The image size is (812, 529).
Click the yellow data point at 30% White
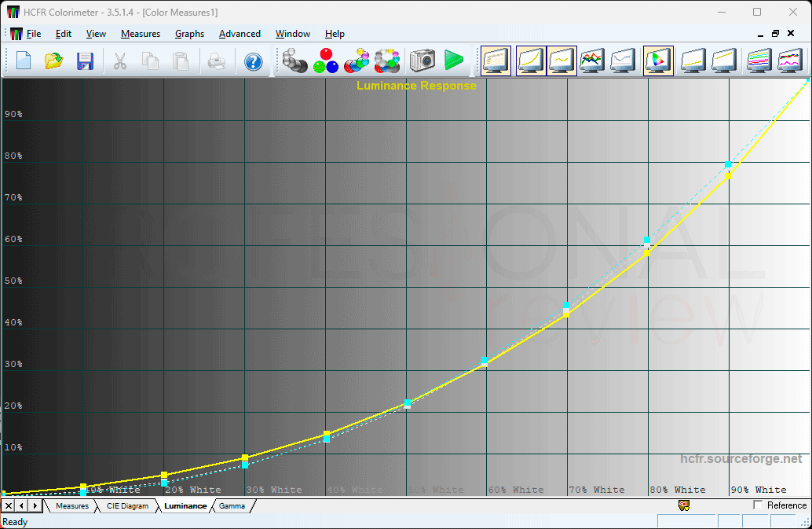(x=245, y=457)
